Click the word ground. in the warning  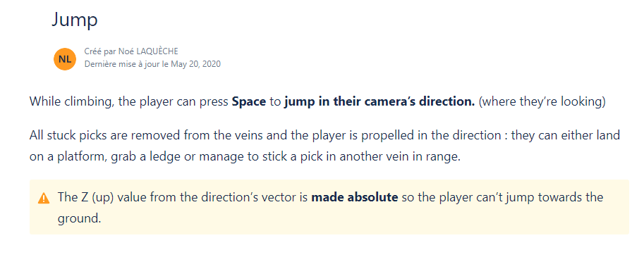tap(79, 218)
